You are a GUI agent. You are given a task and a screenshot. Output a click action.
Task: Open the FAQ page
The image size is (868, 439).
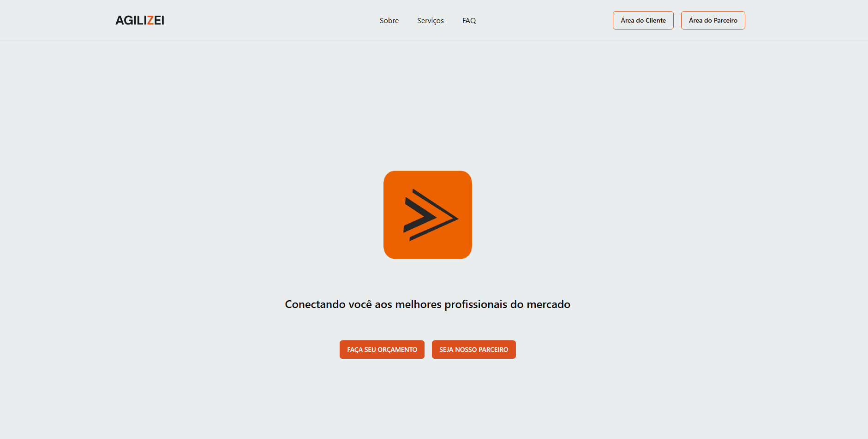(x=469, y=21)
